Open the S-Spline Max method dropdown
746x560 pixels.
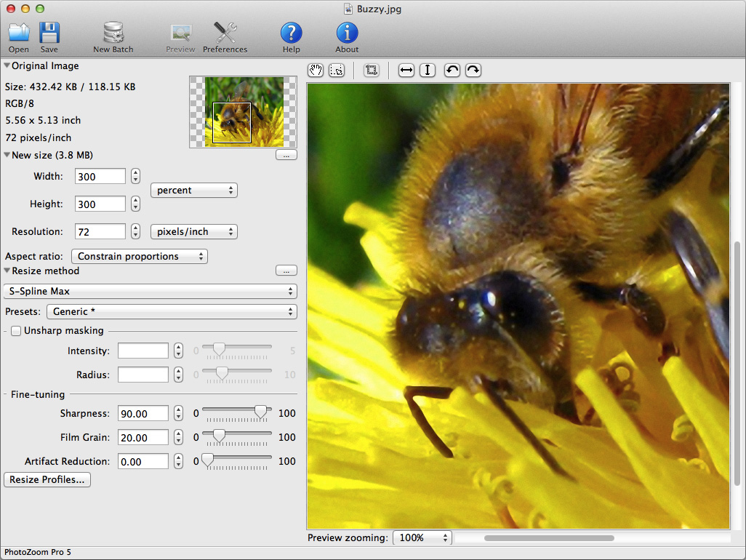(150, 291)
